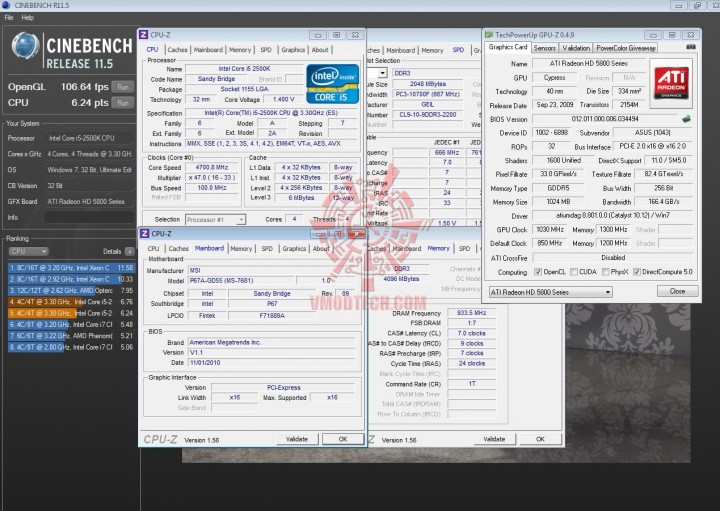
Task: Click motherboard model P67A-GD55 (MS-7681) field
Action: pyautogui.click(x=241, y=281)
